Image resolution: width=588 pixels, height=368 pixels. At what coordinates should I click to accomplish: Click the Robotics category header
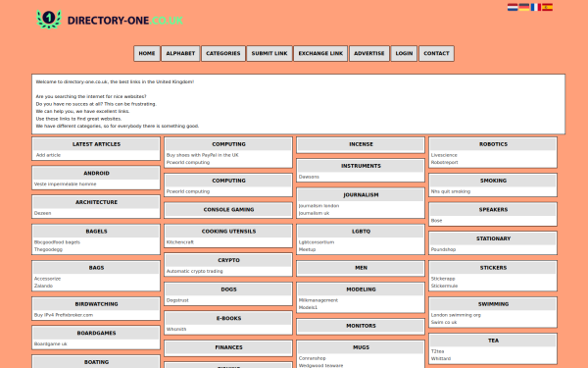493,144
